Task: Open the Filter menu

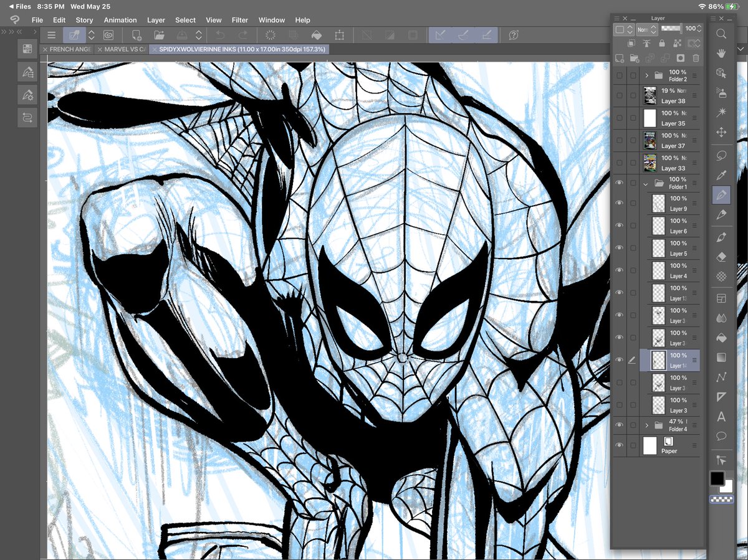Action: click(240, 20)
